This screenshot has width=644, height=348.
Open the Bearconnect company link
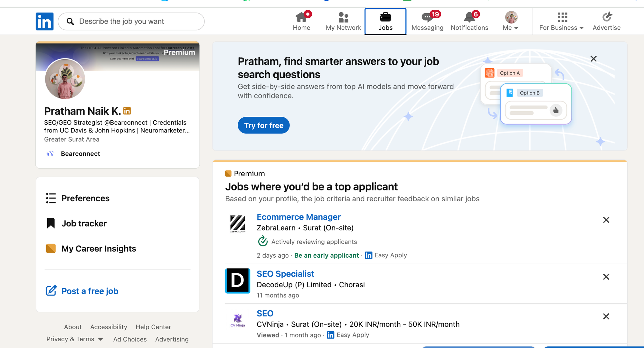pos(80,154)
